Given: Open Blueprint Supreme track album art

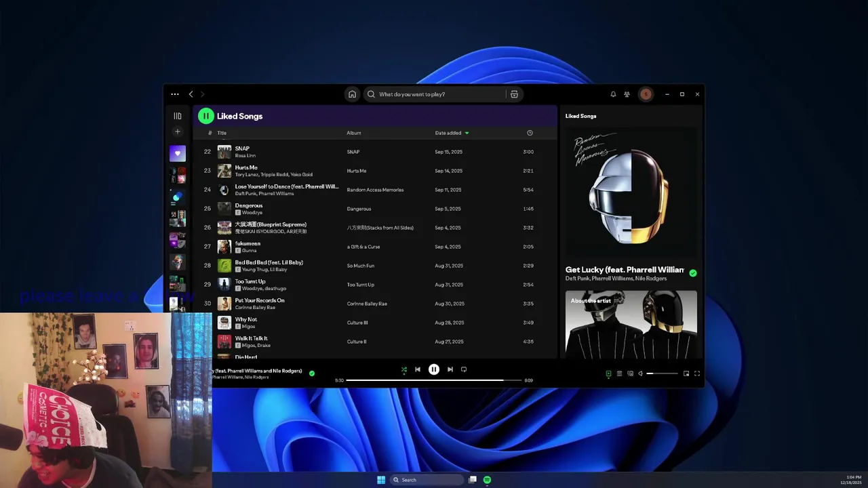Looking at the screenshot, I should pos(224,228).
